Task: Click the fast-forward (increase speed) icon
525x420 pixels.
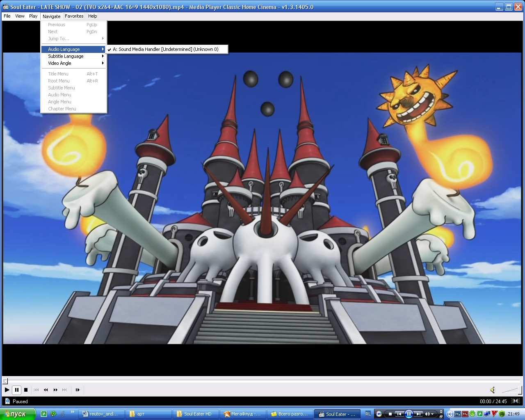Action: point(55,390)
